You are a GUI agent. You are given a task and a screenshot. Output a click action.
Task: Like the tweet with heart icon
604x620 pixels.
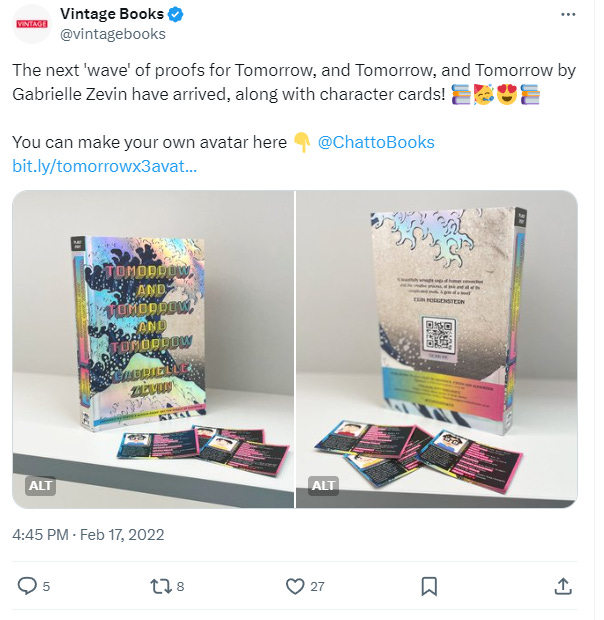pyautogui.click(x=295, y=586)
